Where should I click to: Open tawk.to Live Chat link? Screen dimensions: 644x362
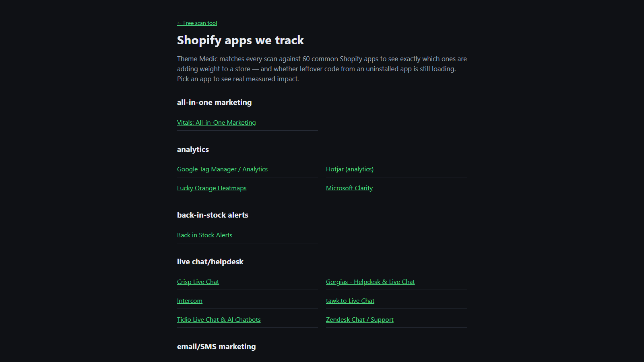tap(350, 301)
